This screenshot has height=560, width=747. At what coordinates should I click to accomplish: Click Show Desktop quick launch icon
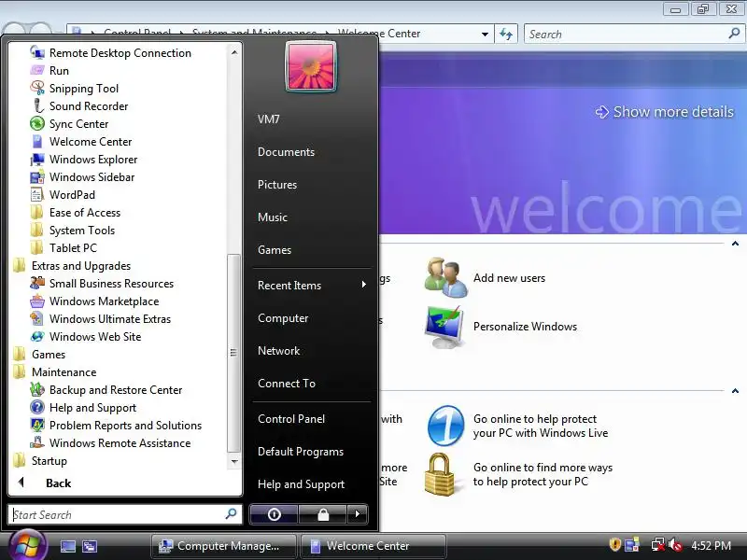point(67,546)
